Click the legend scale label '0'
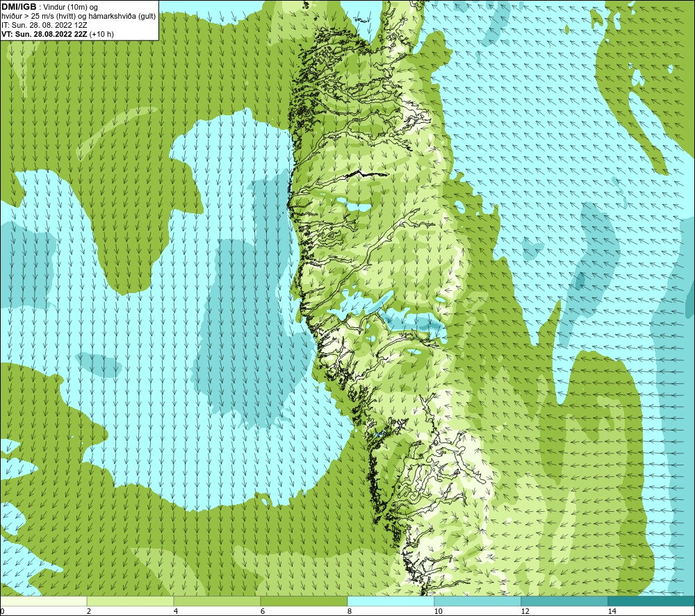 pyautogui.click(x=2, y=611)
